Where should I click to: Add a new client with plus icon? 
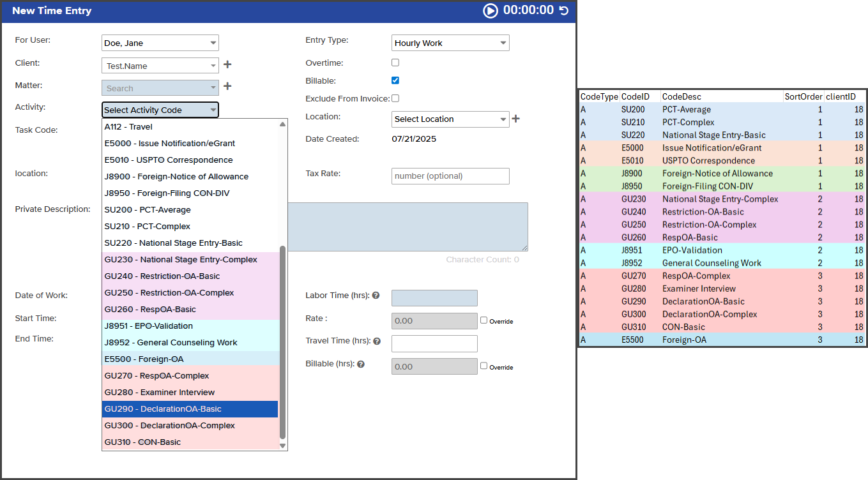tap(227, 64)
